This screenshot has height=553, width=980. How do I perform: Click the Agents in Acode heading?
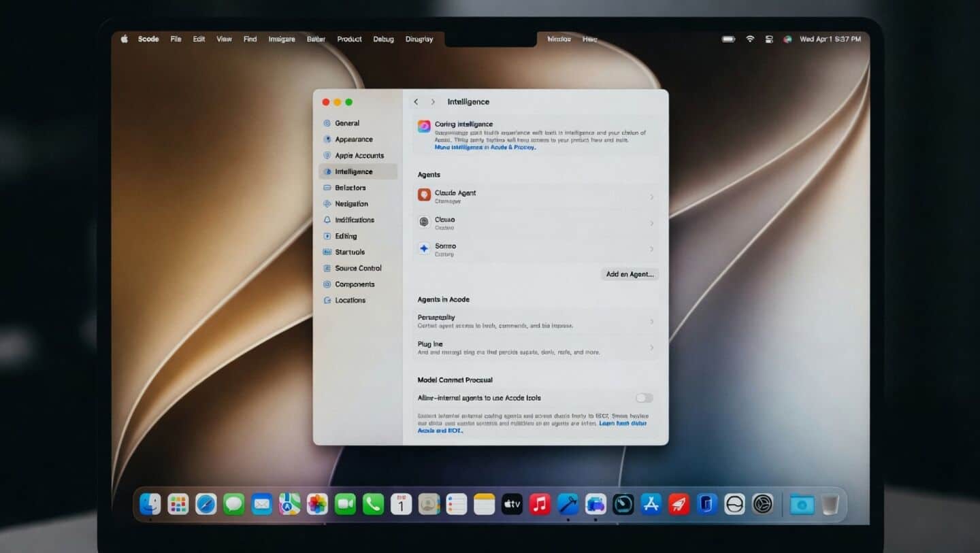444,299
